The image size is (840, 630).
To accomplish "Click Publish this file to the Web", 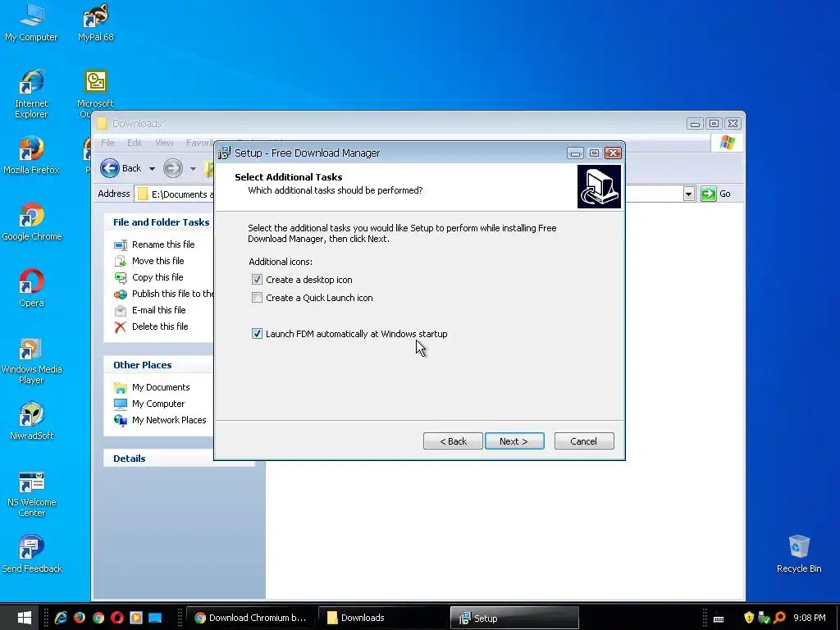I will pos(172,294).
